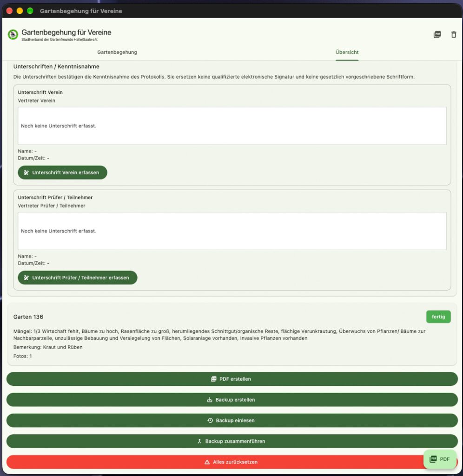Screen dimensions: 463x476
Task: Click the Mängel list text of Garten 136
Action: click(219, 335)
